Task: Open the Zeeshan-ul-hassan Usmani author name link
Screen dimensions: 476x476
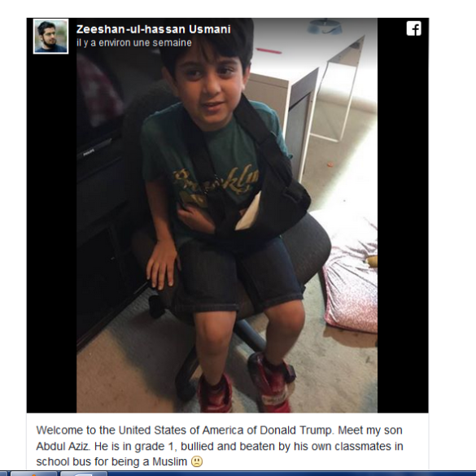Action: 153,29
